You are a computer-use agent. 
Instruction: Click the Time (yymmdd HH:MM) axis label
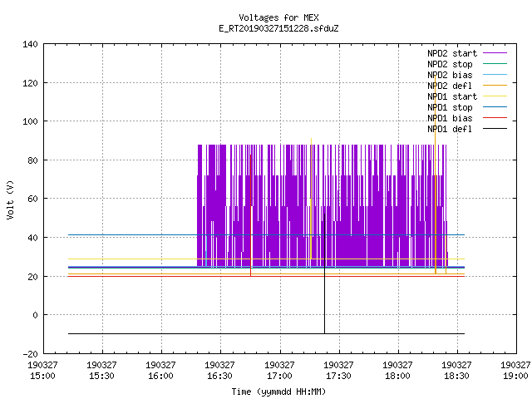pyautogui.click(x=278, y=392)
